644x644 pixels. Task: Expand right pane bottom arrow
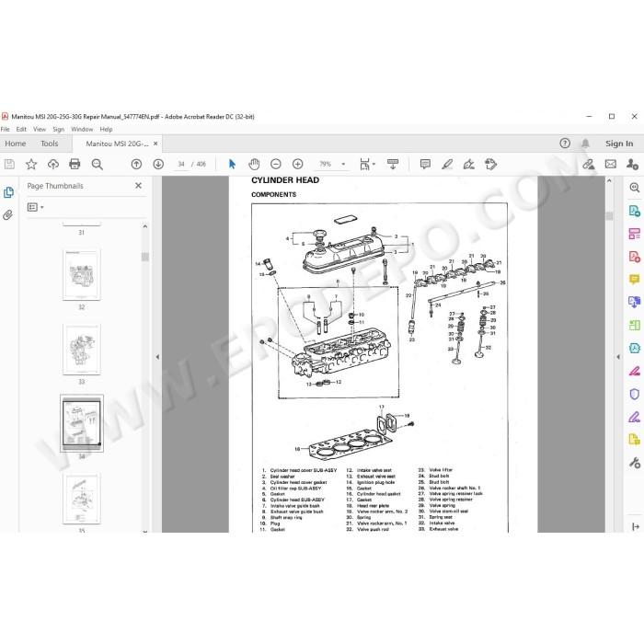pos(636,526)
